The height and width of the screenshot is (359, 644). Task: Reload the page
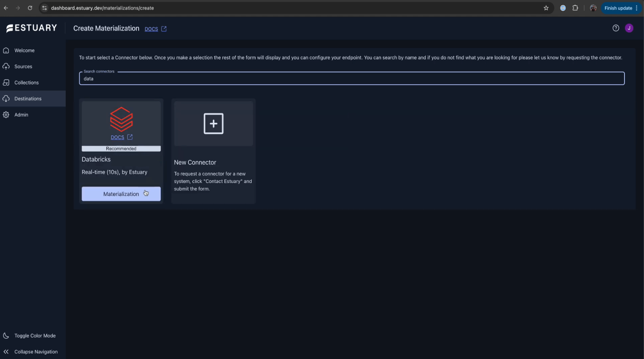[30, 8]
